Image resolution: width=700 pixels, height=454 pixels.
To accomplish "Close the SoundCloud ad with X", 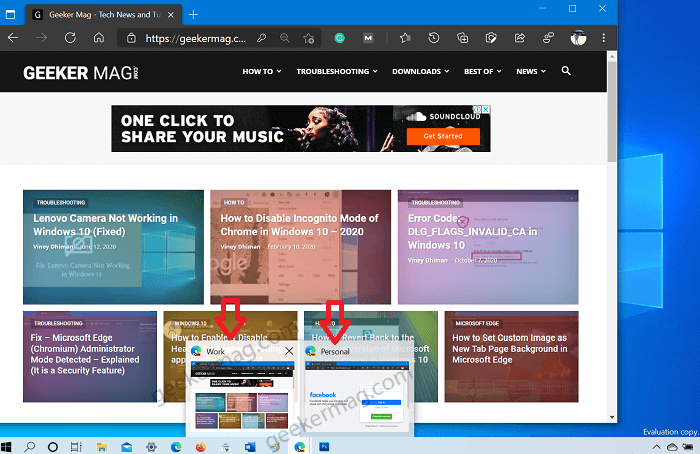I will [486, 109].
